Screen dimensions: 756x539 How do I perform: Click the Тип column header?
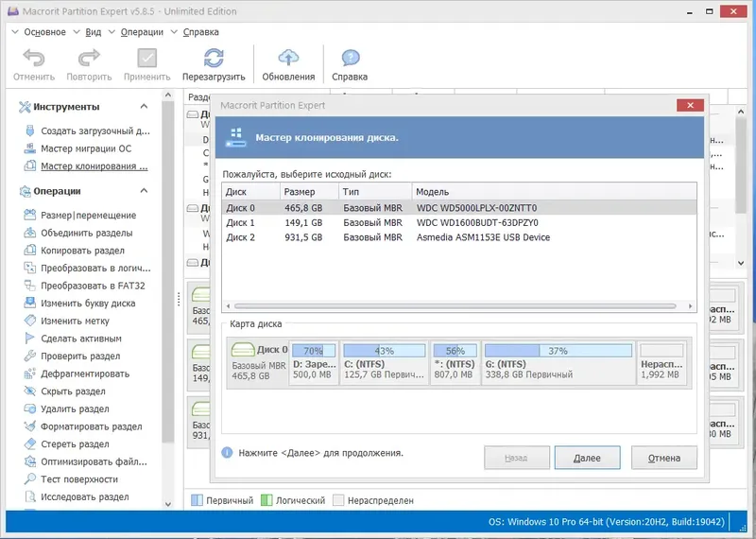pyautogui.click(x=375, y=192)
